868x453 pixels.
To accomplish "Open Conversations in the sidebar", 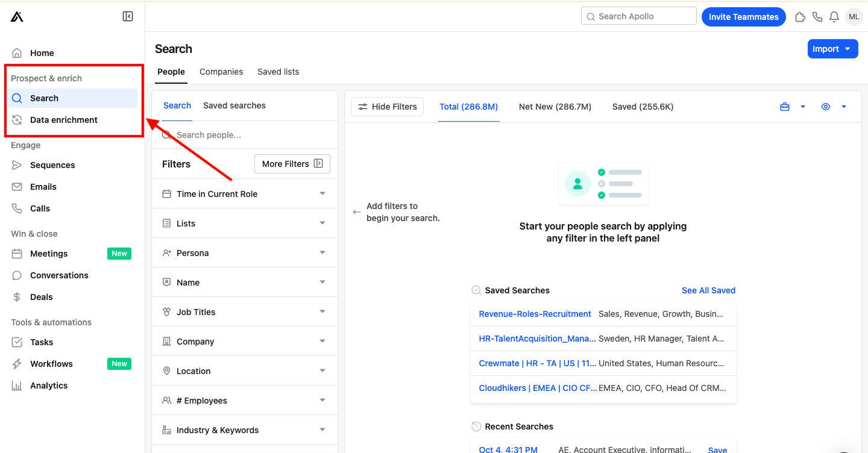I will tap(72, 275).
